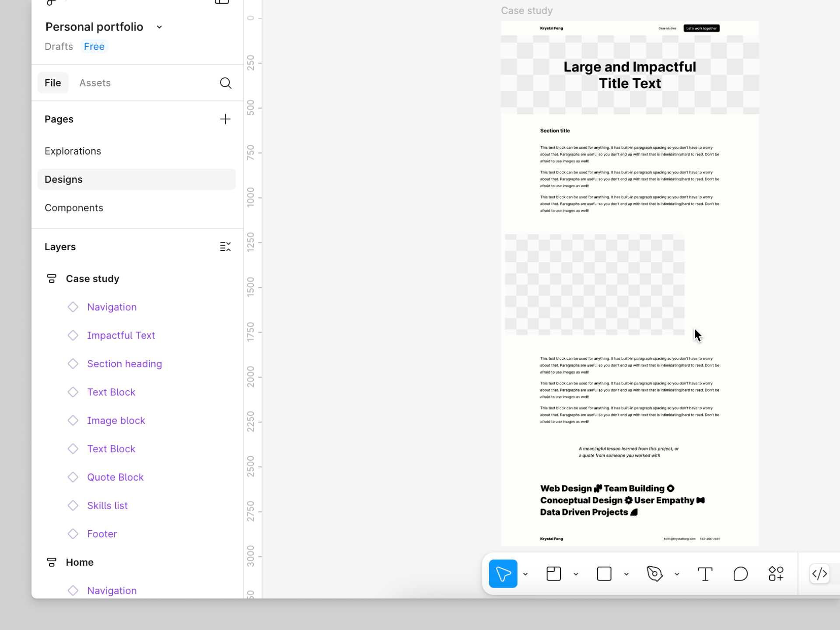Collapse all layers icon
The width and height of the screenshot is (840, 630).
225,247
